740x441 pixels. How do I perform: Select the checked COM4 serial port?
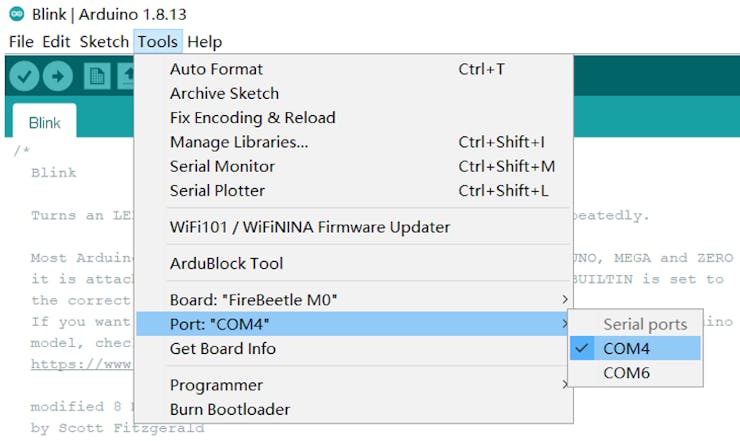627,348
